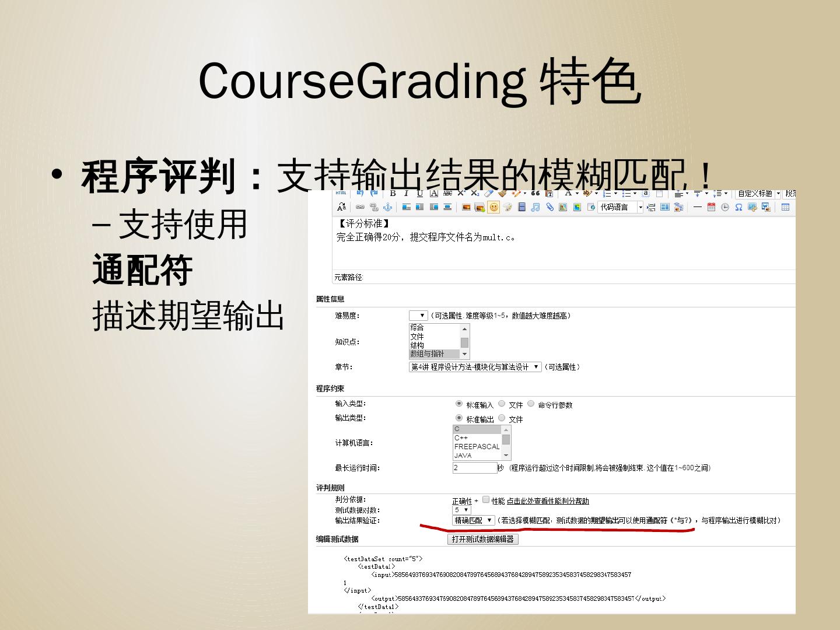Select 文件 in the 知识点 list
The height and width of the screenshot is (630, 840).
(435, 337)
